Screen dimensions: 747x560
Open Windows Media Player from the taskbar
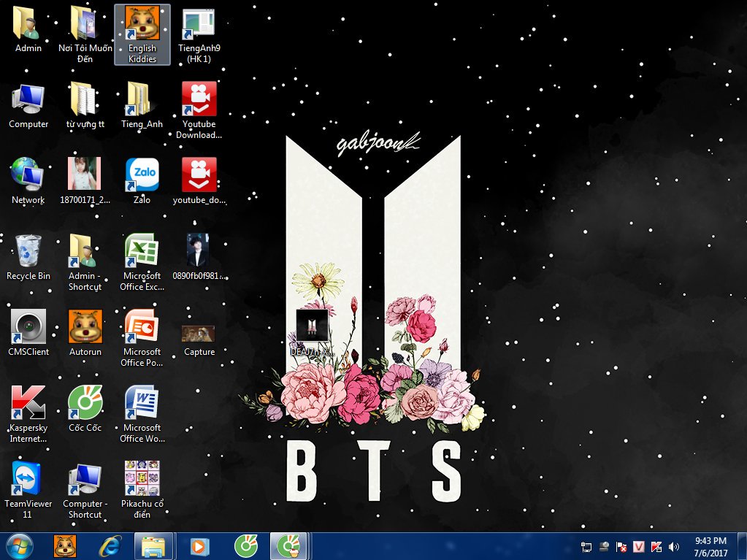[199, 546]
